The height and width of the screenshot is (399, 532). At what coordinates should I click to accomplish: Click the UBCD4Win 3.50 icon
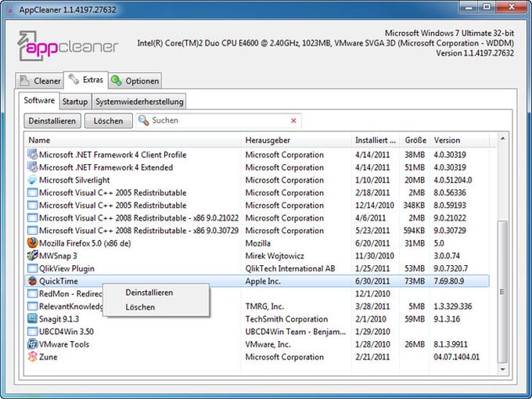(x=32, y=332)
